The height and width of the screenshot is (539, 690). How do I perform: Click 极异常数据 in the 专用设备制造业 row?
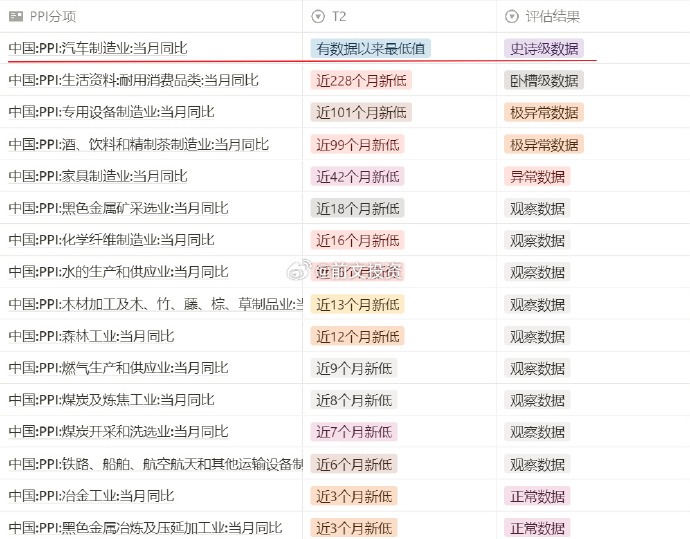(544, 112)
